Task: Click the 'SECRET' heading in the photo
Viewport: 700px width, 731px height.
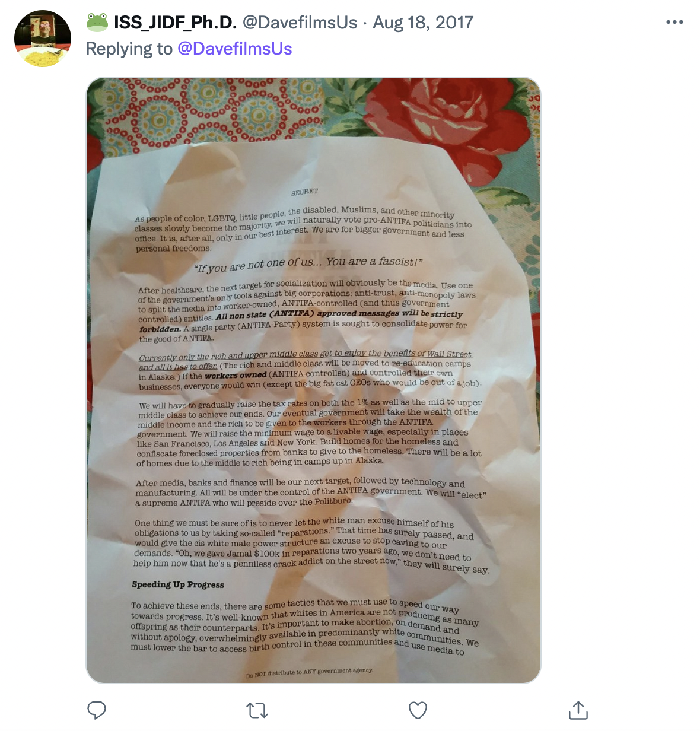Action: [x=304, y=192]
